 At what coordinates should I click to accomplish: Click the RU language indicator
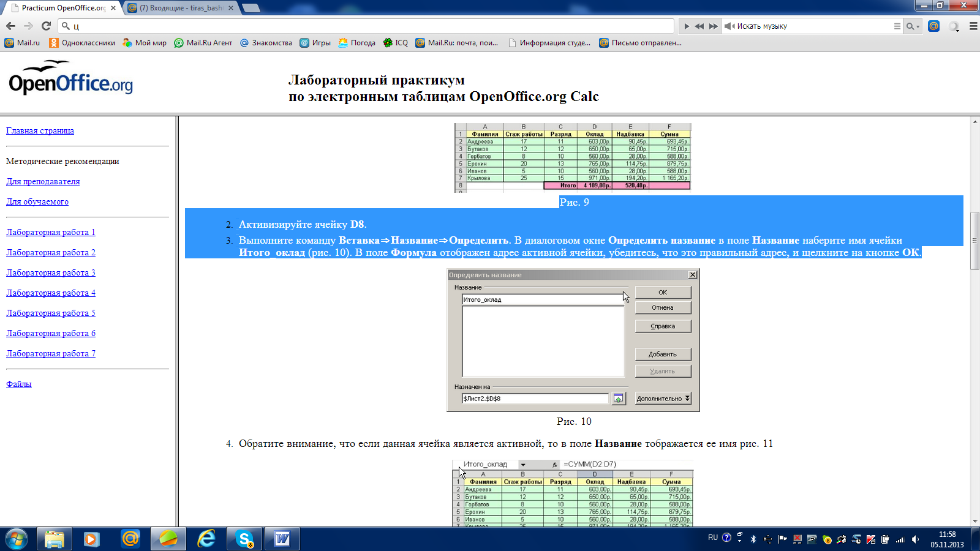pyautogui.click(x=713, y=538)
